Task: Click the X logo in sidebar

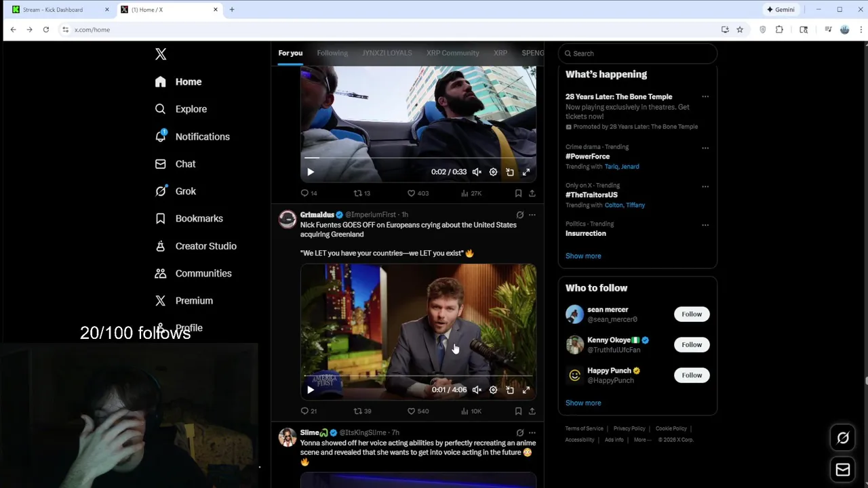Action: [161, 54]
